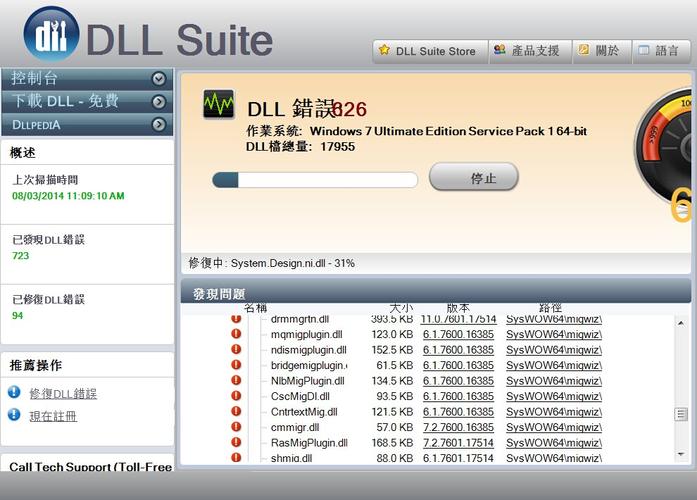697x500 pixels.
Task: Click error icon for bridgemigplugin row
Action: [x=236, y=364]
